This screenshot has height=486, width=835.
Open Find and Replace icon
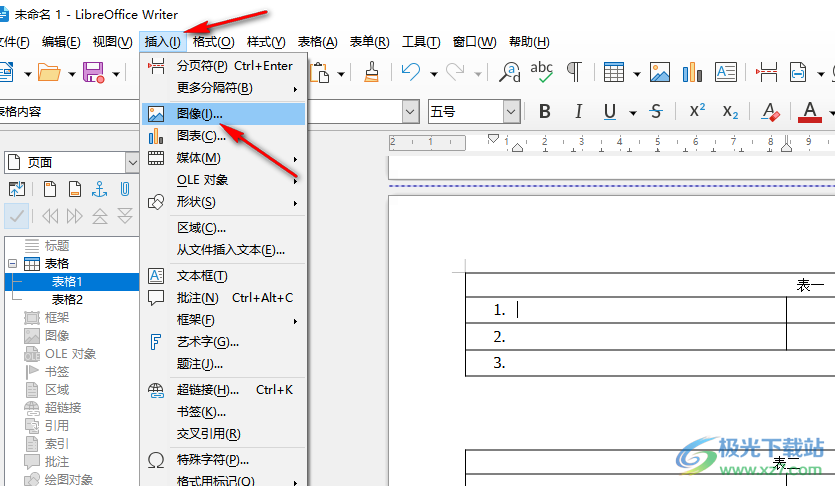(510, 72)
